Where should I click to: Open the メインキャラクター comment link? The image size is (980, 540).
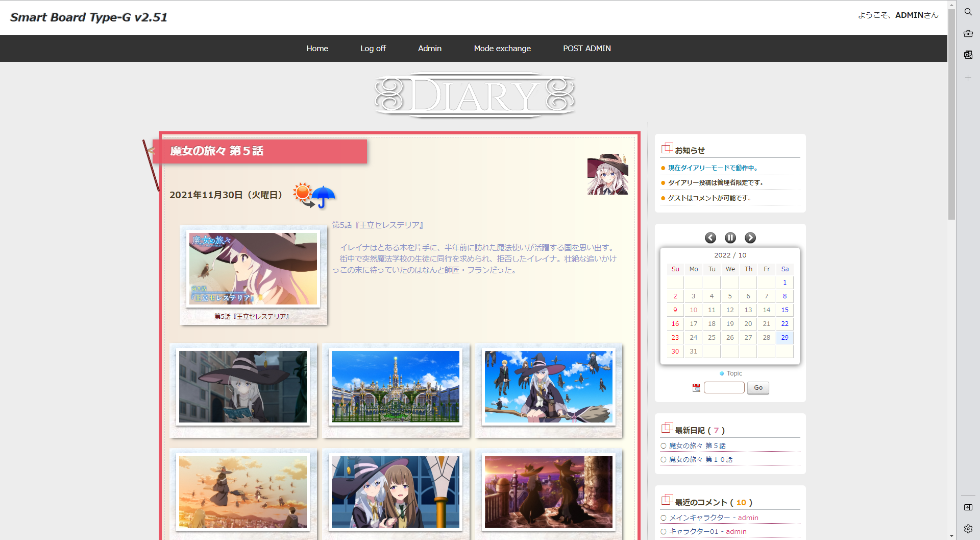click(x=699, y=518)
